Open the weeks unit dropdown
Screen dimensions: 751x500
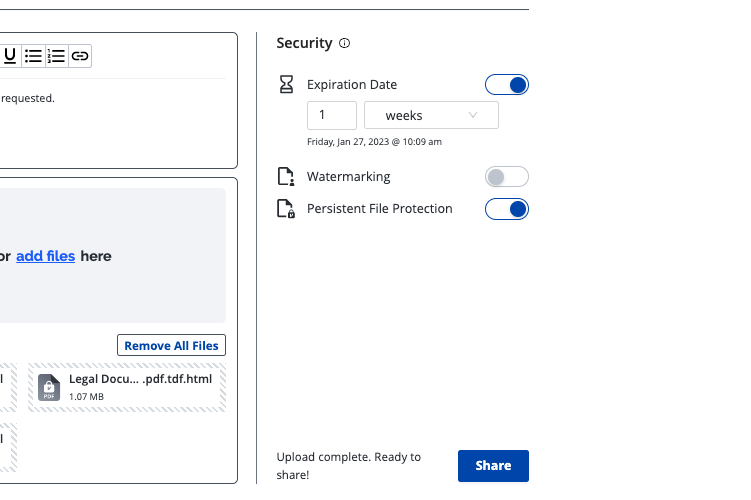point(431,116)
